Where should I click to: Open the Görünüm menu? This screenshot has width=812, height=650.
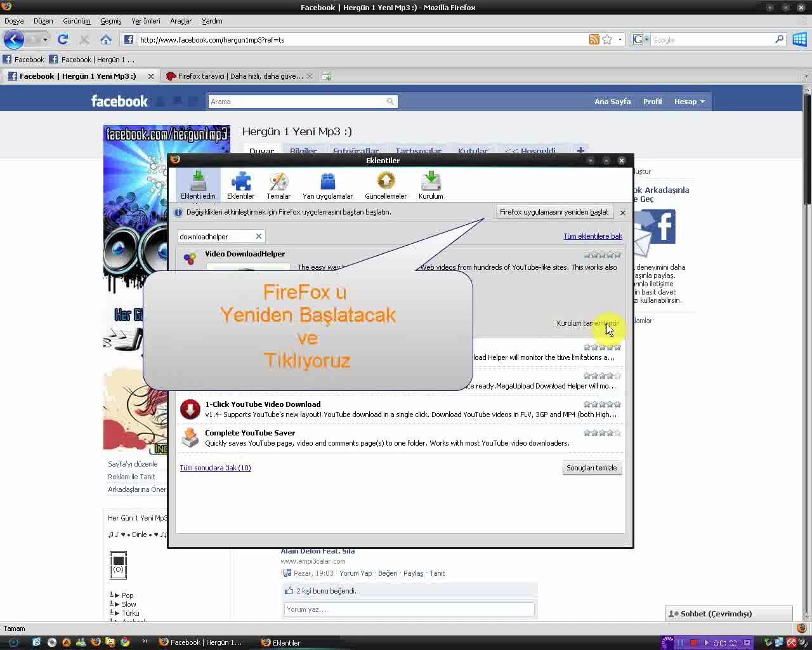pyautogui.click(x=77, y=21)
